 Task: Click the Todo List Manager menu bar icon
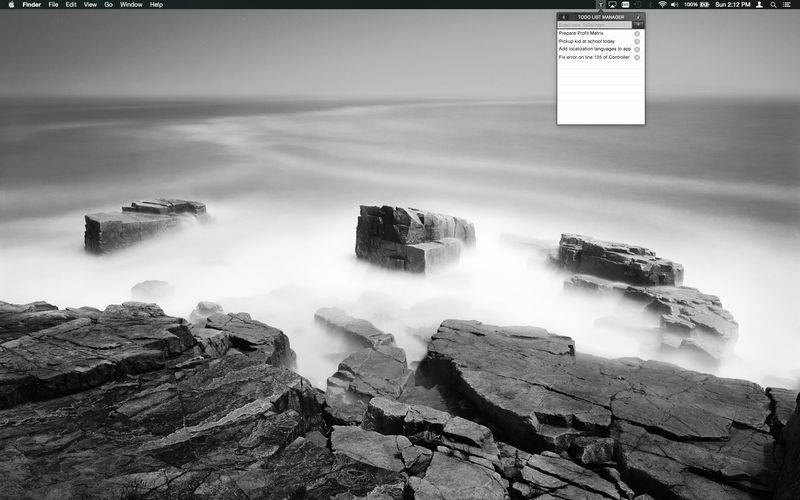(599, 5)
